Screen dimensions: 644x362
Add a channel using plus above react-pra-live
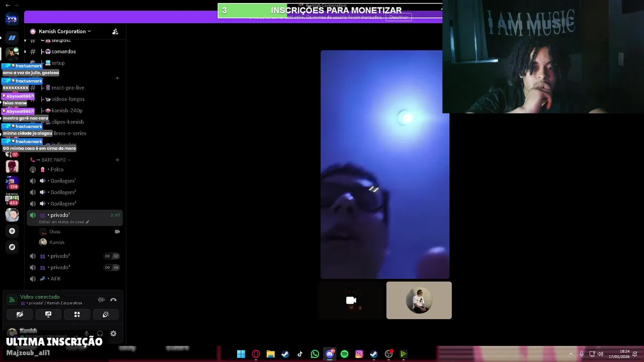[x=117, y=78]
